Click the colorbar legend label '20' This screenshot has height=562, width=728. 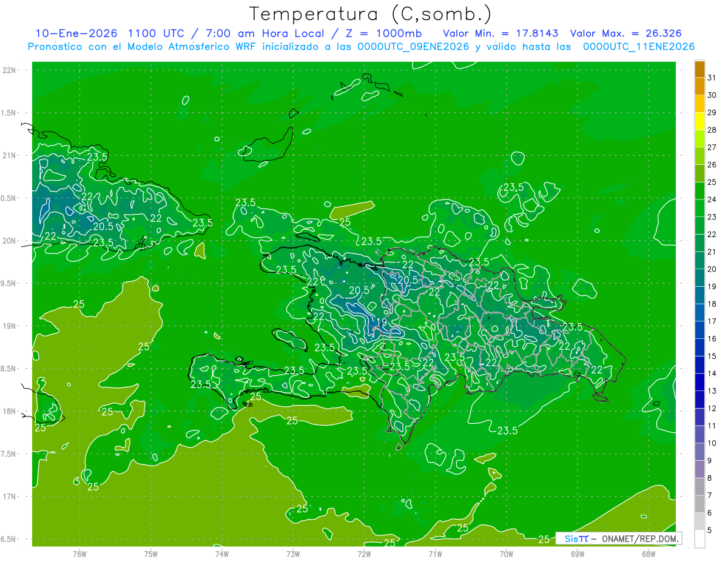712,269
